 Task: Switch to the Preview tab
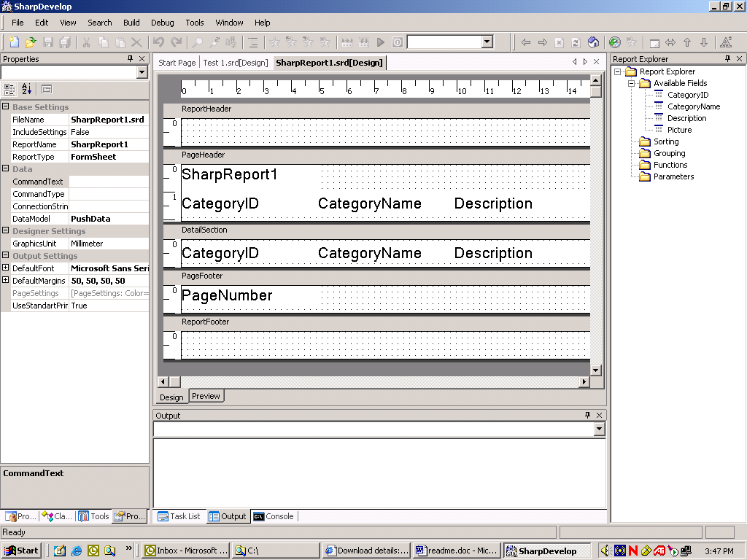point(206,396)
